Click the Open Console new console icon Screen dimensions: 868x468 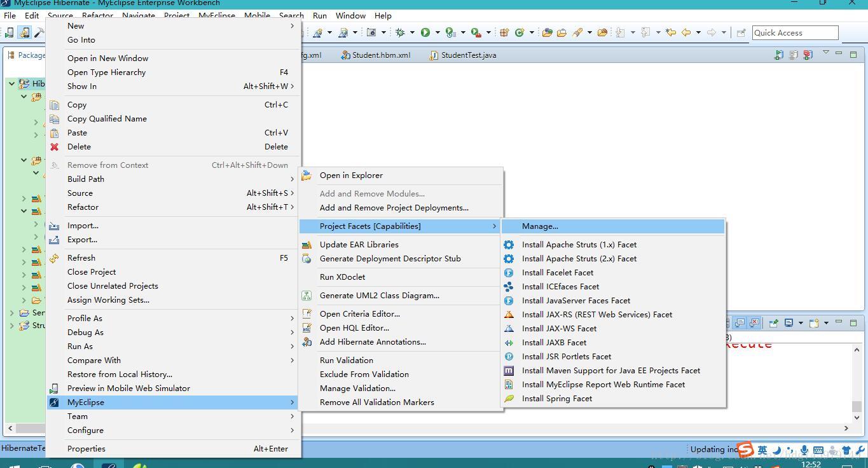point(813,323)
